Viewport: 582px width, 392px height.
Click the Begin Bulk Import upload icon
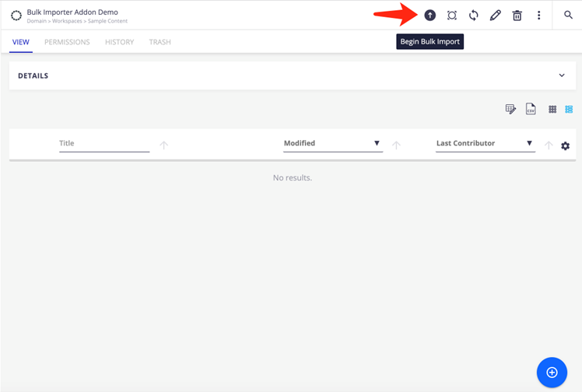429,16
